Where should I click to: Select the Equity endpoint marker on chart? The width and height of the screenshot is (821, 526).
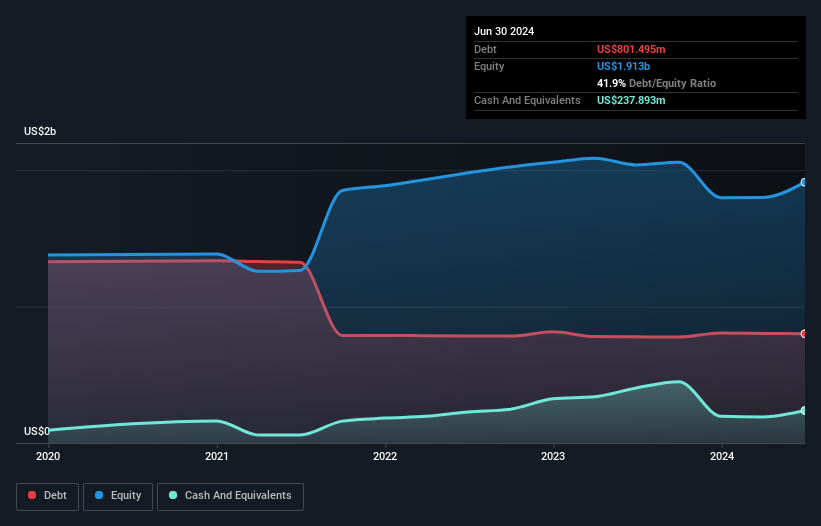click(x=804, y=183)
